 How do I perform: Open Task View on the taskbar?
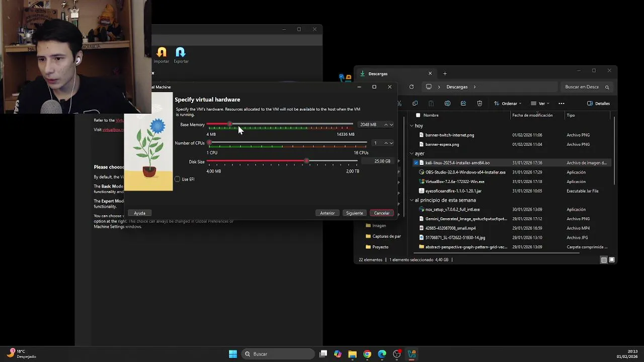click(x=324, y=354)
